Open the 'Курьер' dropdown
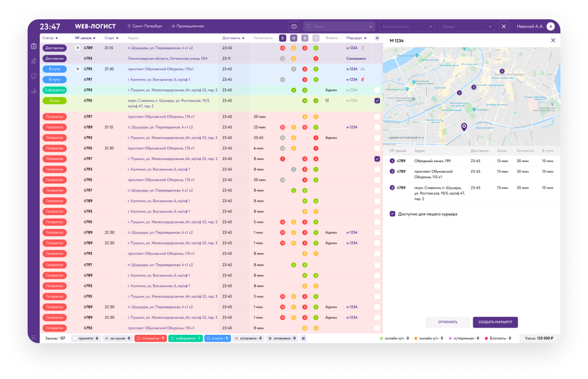The width and height of the screenshot is (588, 379). click(x=467, y=26)
